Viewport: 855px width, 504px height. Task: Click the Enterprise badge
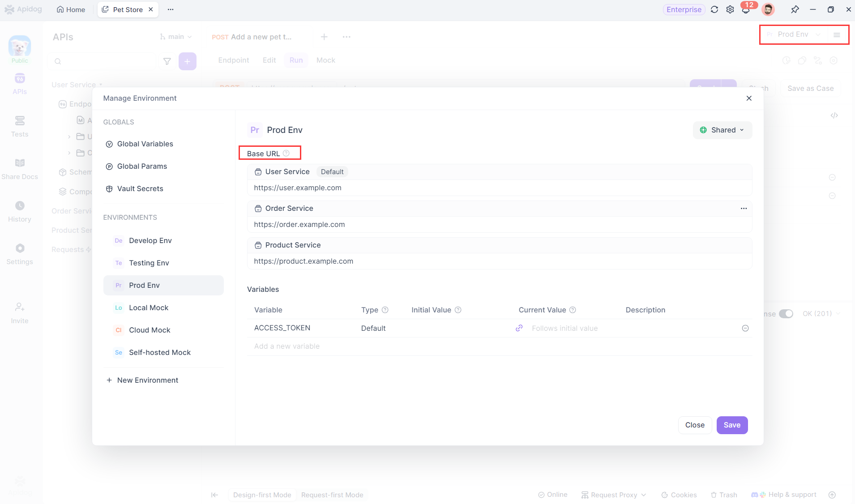click(x=684, y=9)
